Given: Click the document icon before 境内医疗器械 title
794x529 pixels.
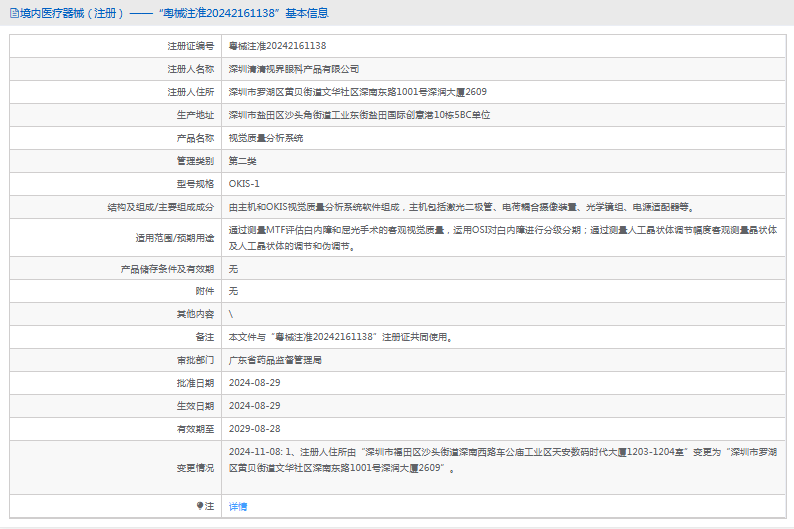Looking at the screenshot, I should click(14, 13).
